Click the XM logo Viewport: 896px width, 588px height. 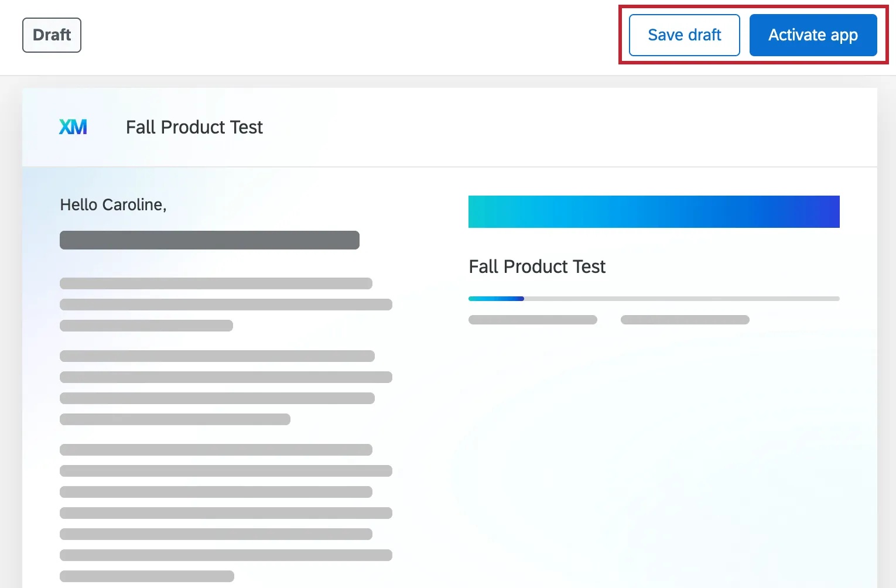(x=74, y=127)
